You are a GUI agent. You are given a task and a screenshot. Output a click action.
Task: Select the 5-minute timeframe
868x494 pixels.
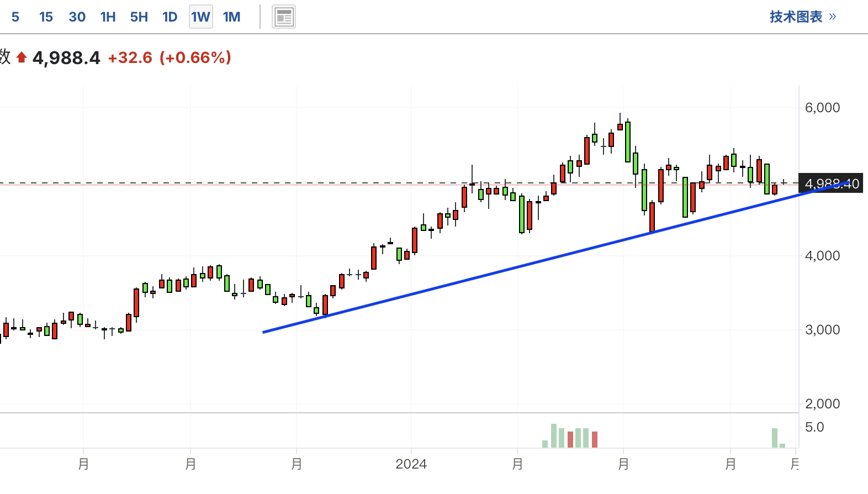click(15, 17)
